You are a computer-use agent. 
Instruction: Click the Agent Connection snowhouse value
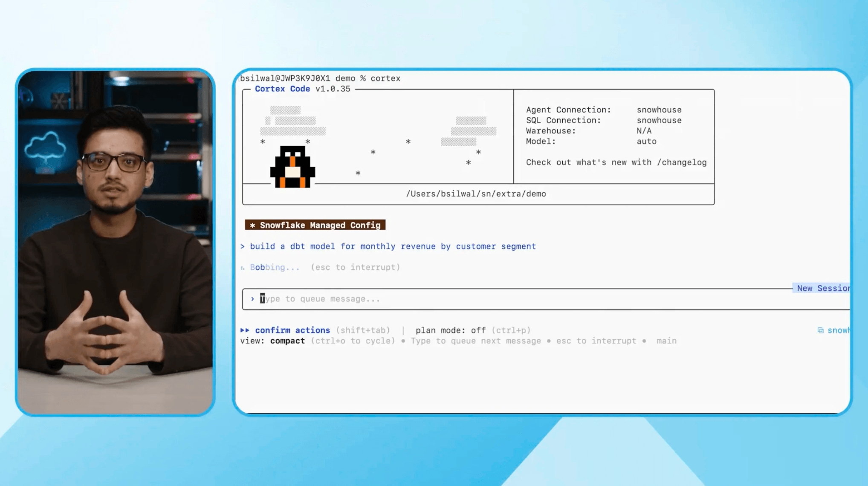(659, 110)
